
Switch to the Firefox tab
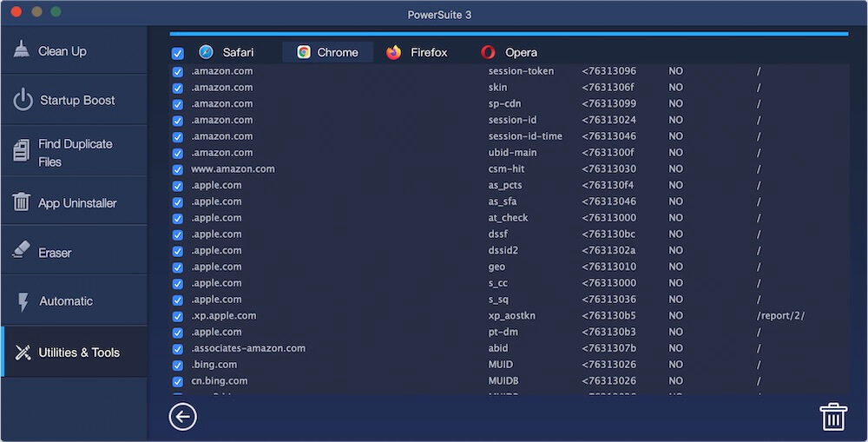pyautogui.click(x=418, y=52)
